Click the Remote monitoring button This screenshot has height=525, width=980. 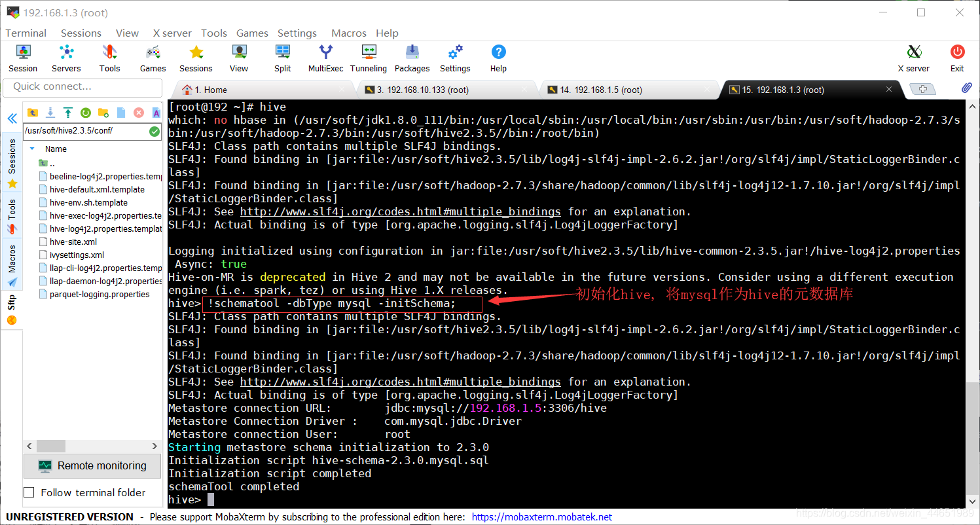tap(92, 466)
